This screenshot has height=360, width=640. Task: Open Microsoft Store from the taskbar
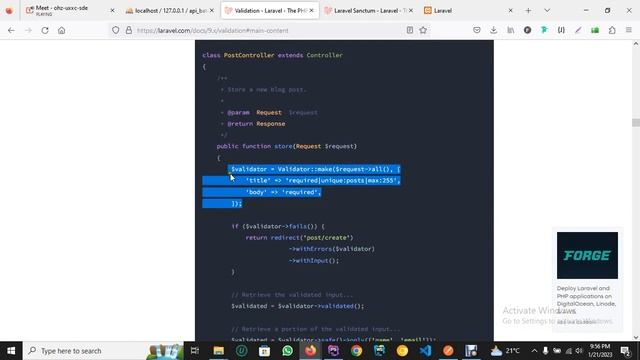click(x=264, y=351)
